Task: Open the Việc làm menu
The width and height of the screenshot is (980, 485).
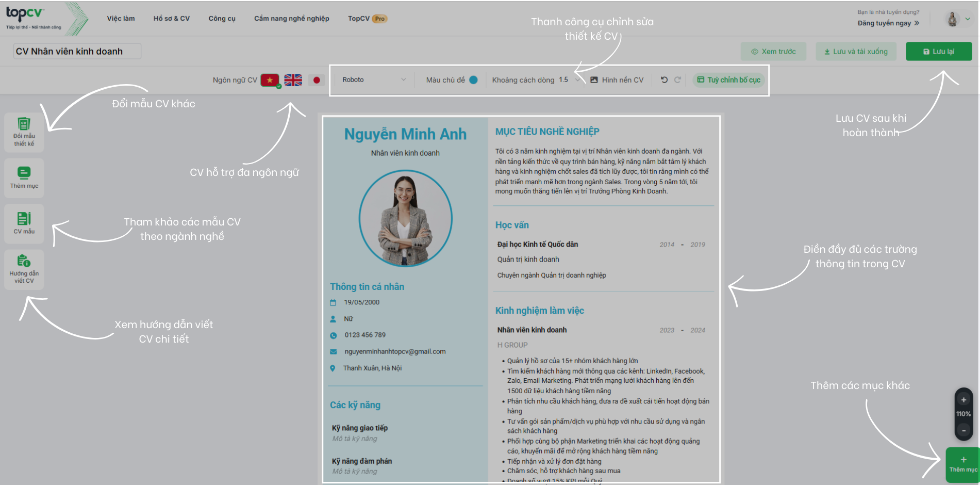Action: click(x=121, y=19)
